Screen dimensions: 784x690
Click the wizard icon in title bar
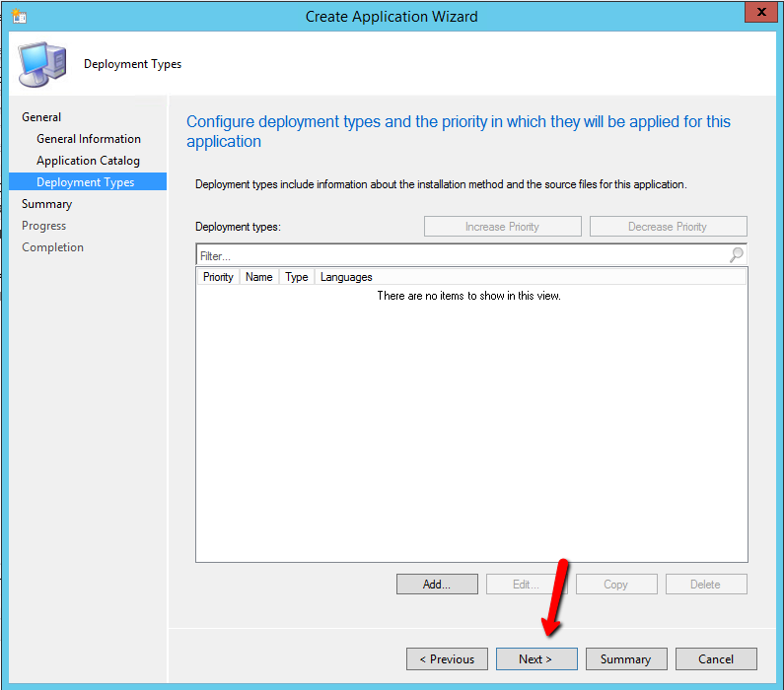(x=19, y=16)
